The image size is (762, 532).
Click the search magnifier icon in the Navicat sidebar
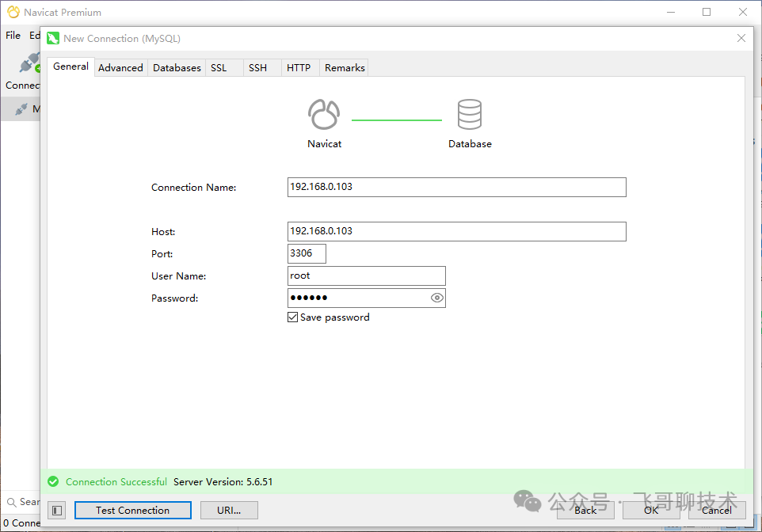[x=11, y=503]
